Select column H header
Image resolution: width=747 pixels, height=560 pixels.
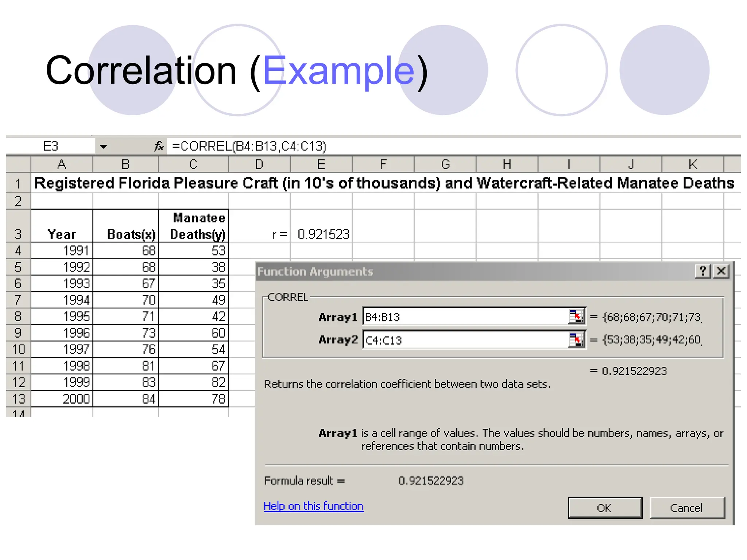click(x=507, y=164)
